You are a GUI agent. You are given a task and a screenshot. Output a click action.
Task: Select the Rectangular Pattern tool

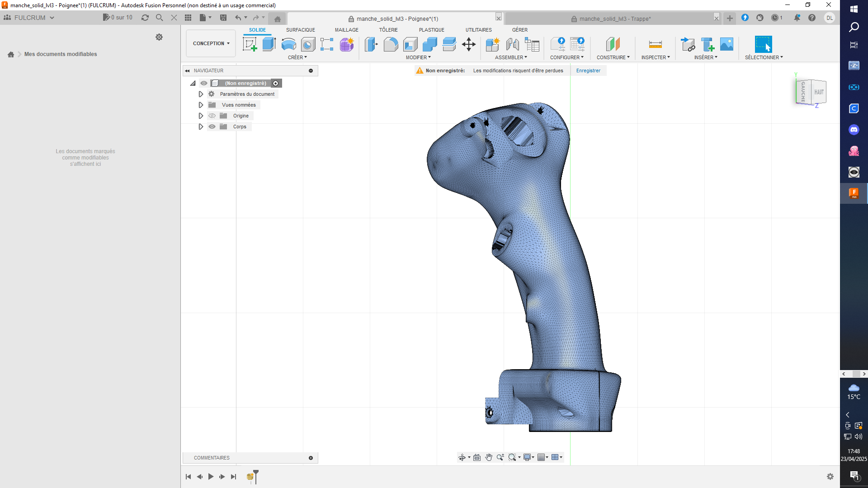327,44
